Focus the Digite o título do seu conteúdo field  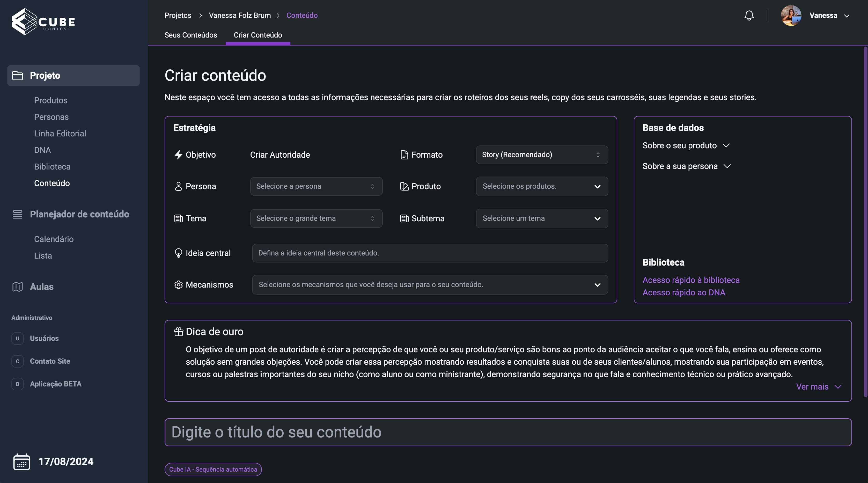click(508, 432)
